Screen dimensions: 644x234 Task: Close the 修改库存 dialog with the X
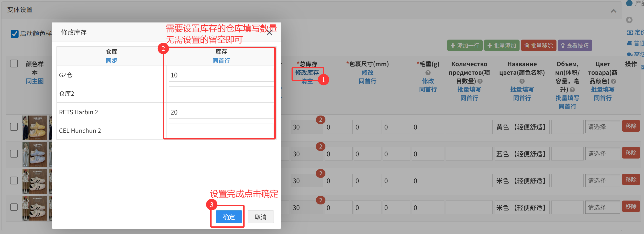click(x=269, y=33)
